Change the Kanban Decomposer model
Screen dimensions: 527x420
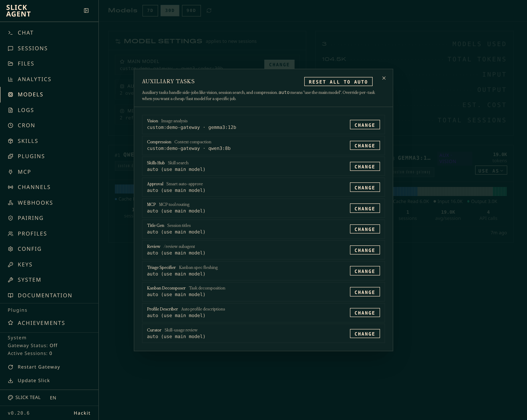pyautogui.click(x=365, y=292)
